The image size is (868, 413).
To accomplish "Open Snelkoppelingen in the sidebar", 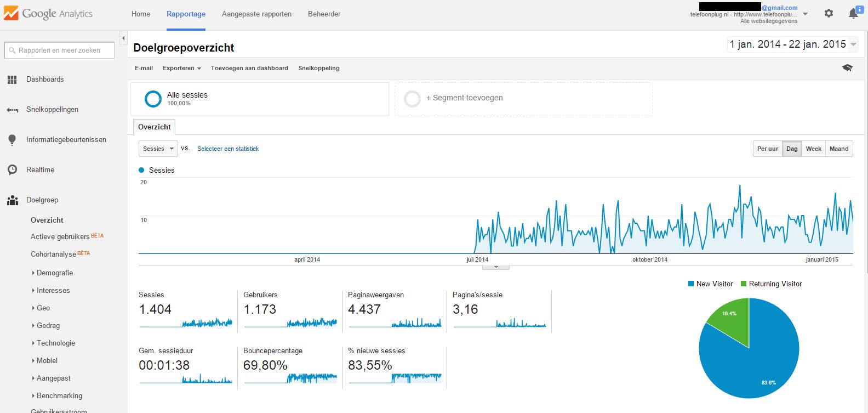I will click(52, 110).
